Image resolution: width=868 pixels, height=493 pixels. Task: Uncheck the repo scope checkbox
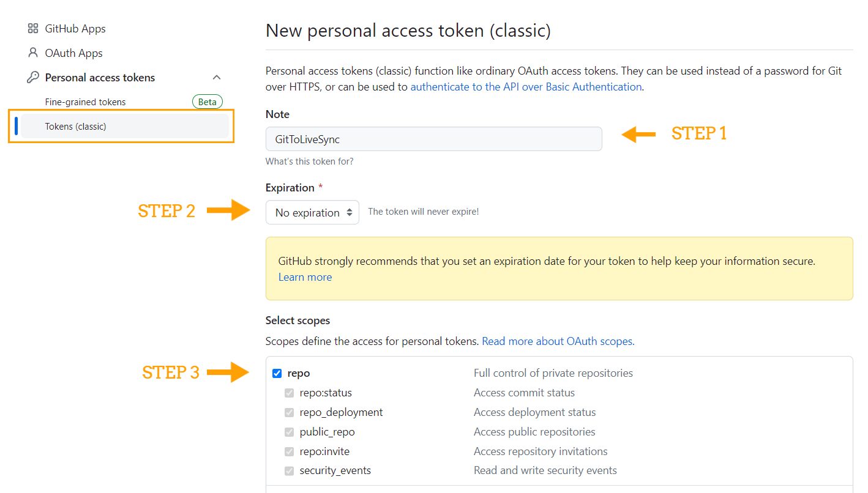coord(277,373)
